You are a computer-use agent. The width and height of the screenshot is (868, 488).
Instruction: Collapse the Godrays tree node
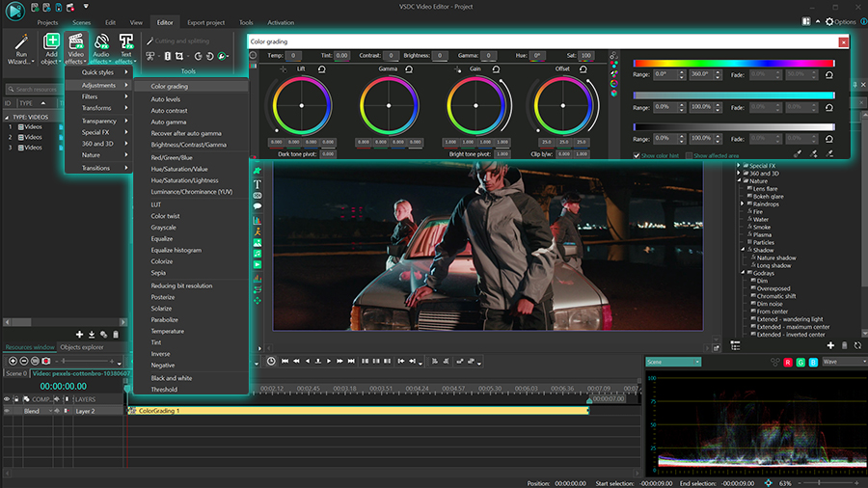[x=743, y=273]
